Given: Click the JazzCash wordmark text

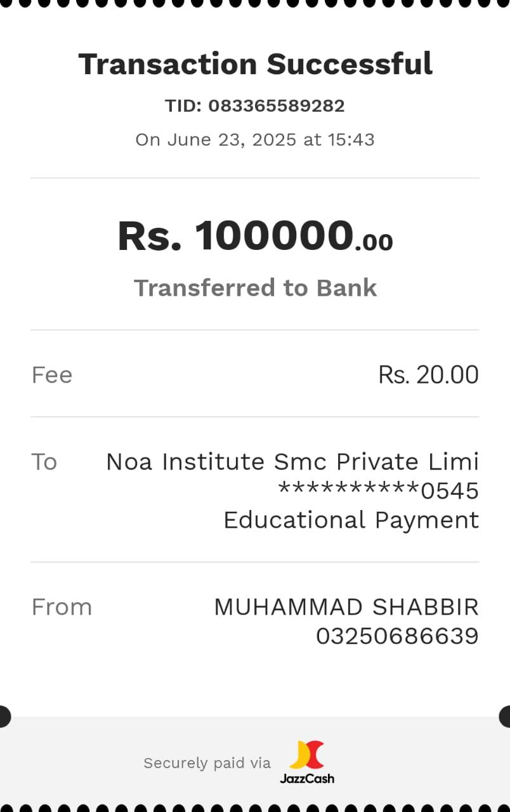Looking at the screenshot, I should (307, 778).
